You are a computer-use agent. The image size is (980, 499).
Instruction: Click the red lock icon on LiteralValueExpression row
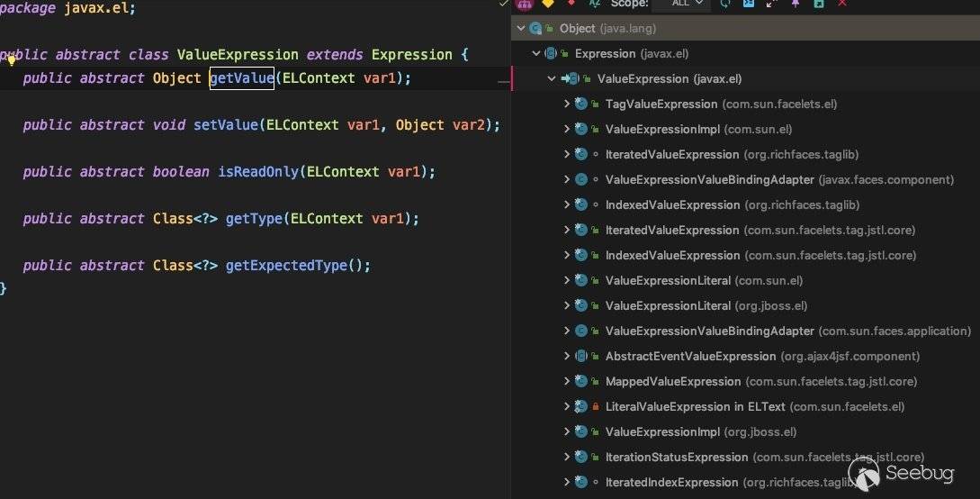[596, 406]
